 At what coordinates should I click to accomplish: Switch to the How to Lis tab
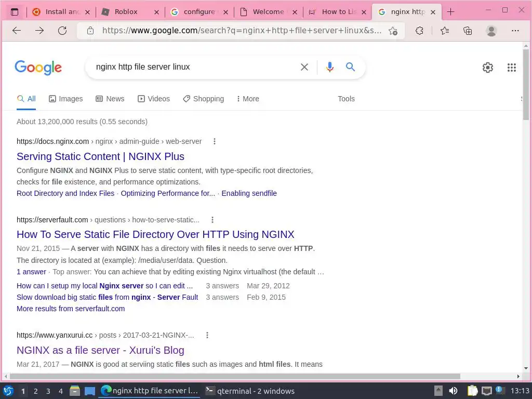click(x=338, y=12)
